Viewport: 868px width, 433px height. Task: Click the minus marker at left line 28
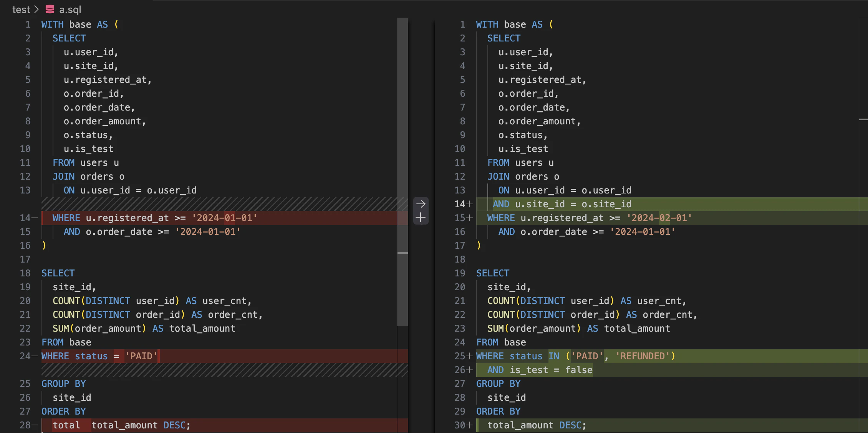pyautogui.click(x=35, y=425)
